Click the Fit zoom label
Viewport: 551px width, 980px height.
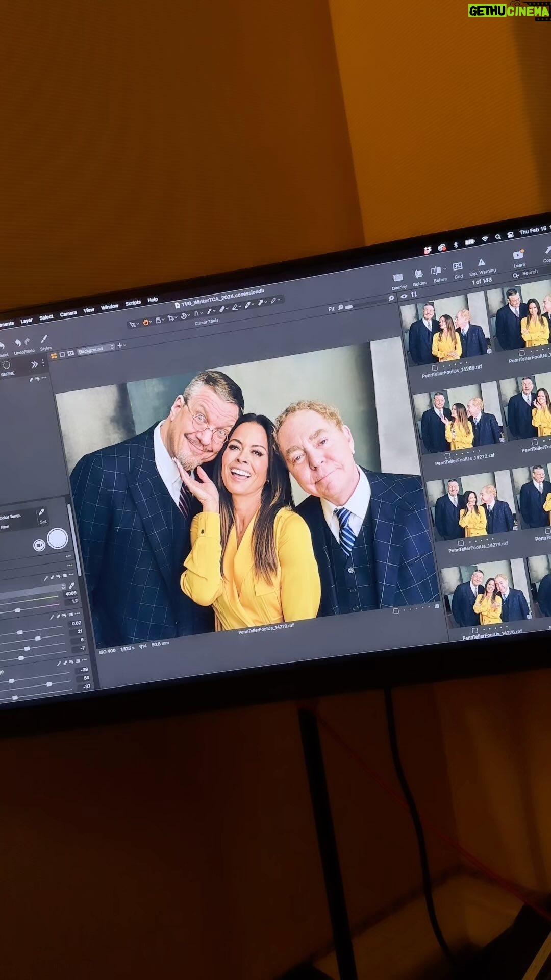(x=331, y=309)
